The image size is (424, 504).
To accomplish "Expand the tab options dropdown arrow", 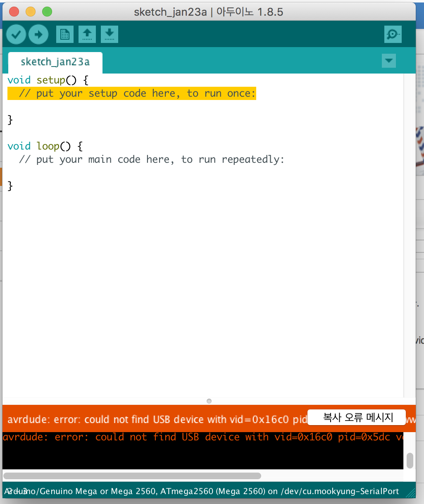I will [x=388, y=61].
